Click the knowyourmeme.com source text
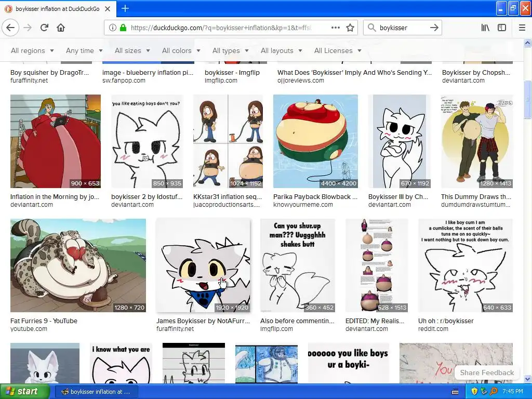 (303, 205)
